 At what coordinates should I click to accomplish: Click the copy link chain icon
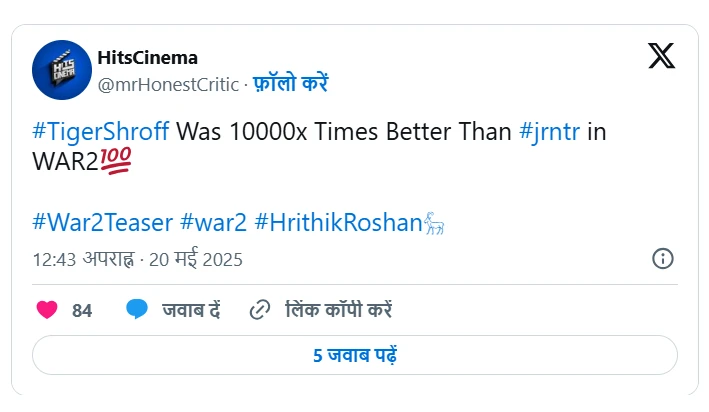pos(260,310)
